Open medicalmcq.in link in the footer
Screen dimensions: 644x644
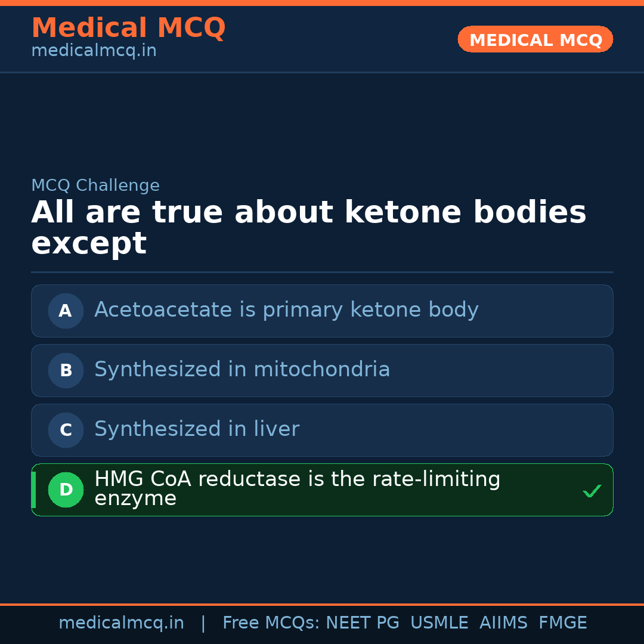pos(121,623)
